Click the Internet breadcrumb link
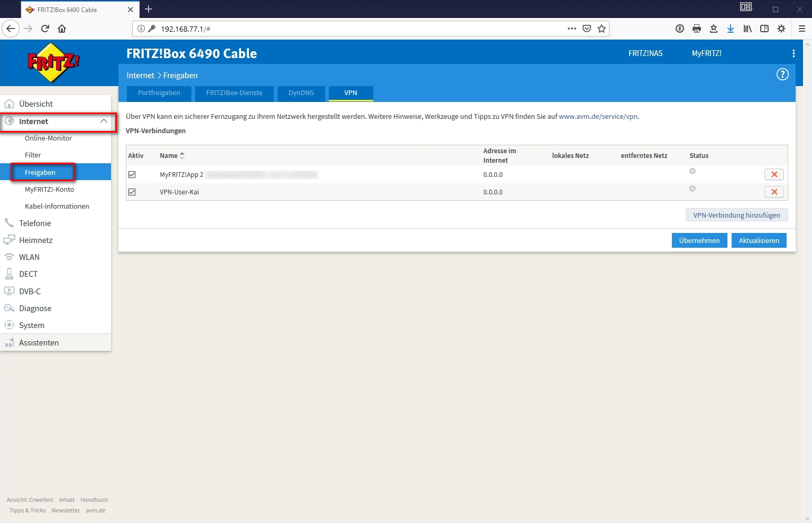This screenshot has height=523, width=812. pyautogui.click(x=140, y=76)
